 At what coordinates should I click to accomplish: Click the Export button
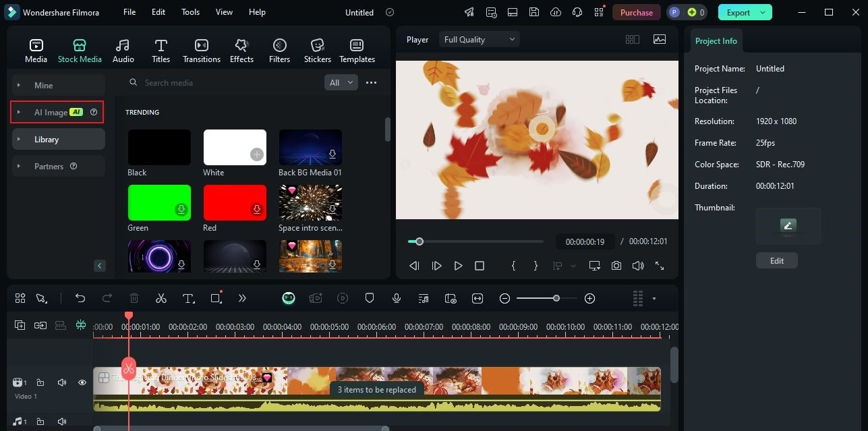pyautogui.click(x=745, y=12)
